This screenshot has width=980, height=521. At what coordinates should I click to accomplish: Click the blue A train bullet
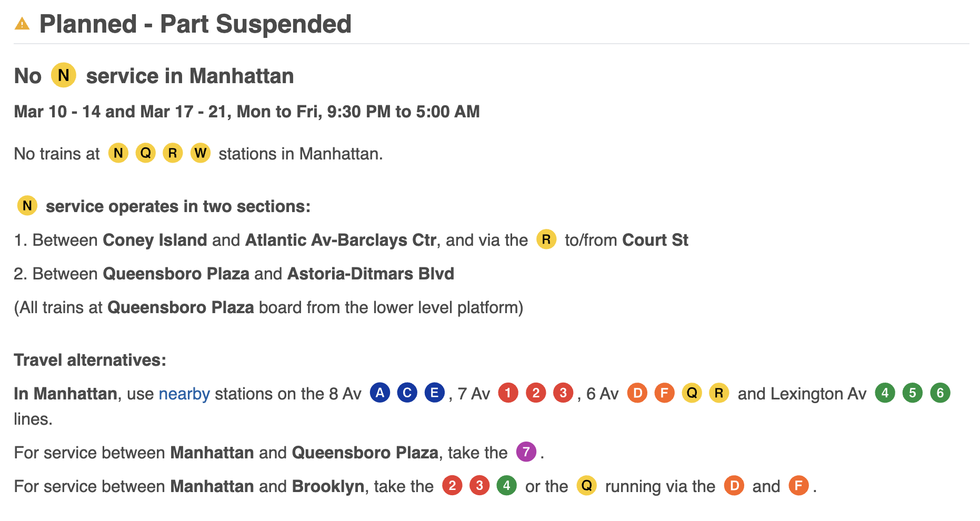pyautogui.click(x=380, y=393)
